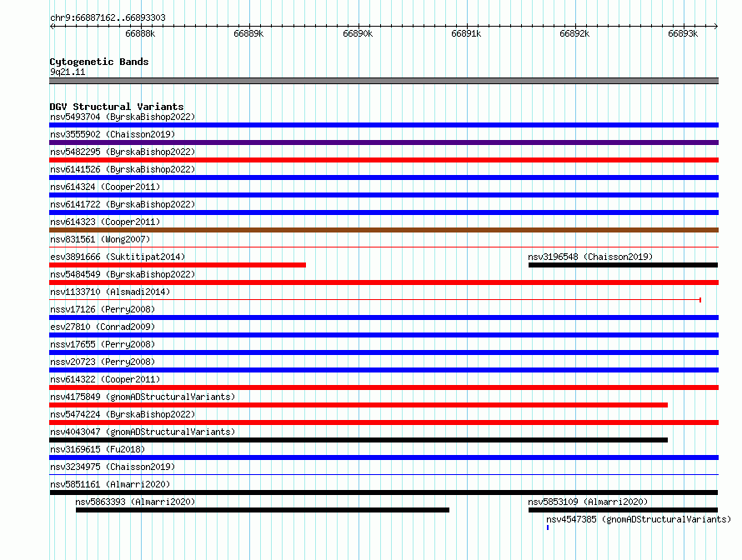Click the 66893k ruler tick label
Screen dimensions: 742x560
click(683, 33)
